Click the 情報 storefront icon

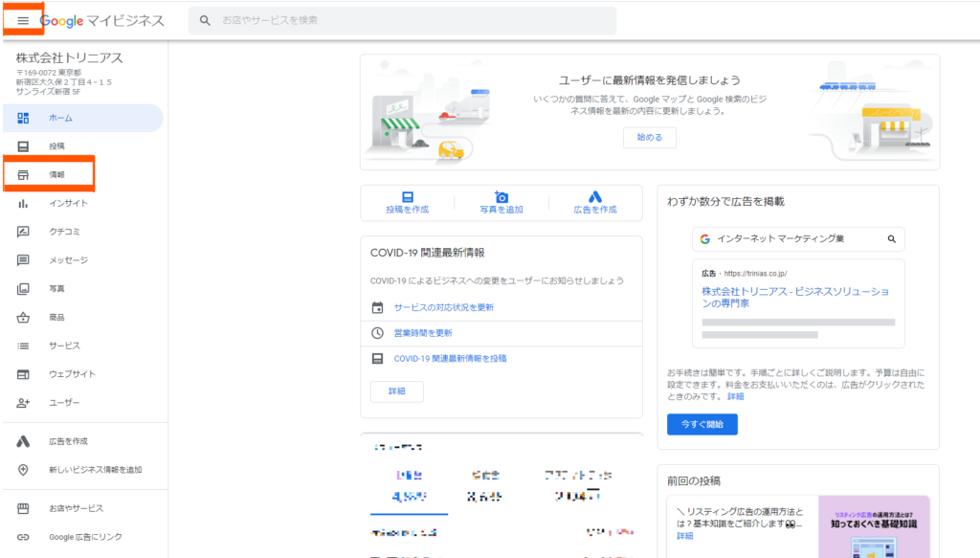23,175
